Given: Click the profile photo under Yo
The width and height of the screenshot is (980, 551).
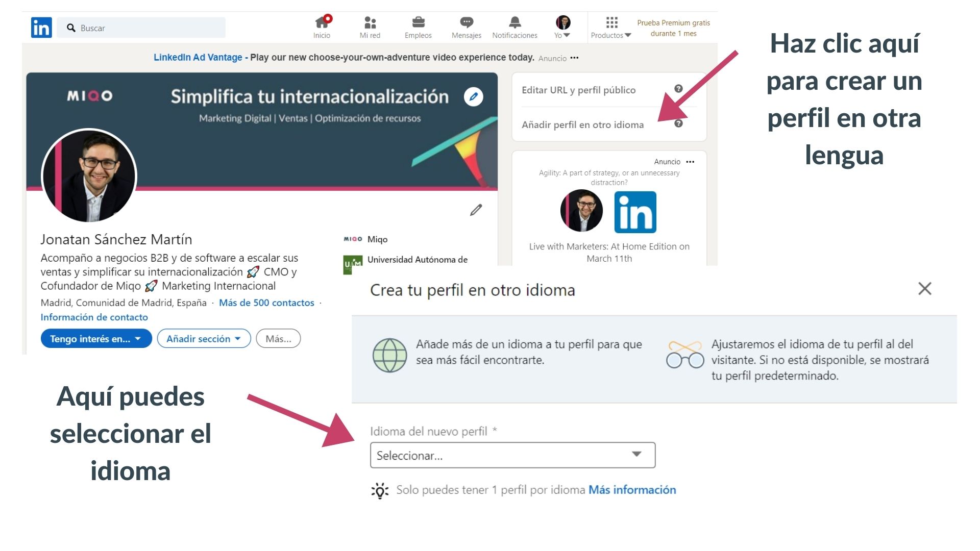Looking at the screenshot, I should point(562,21).
